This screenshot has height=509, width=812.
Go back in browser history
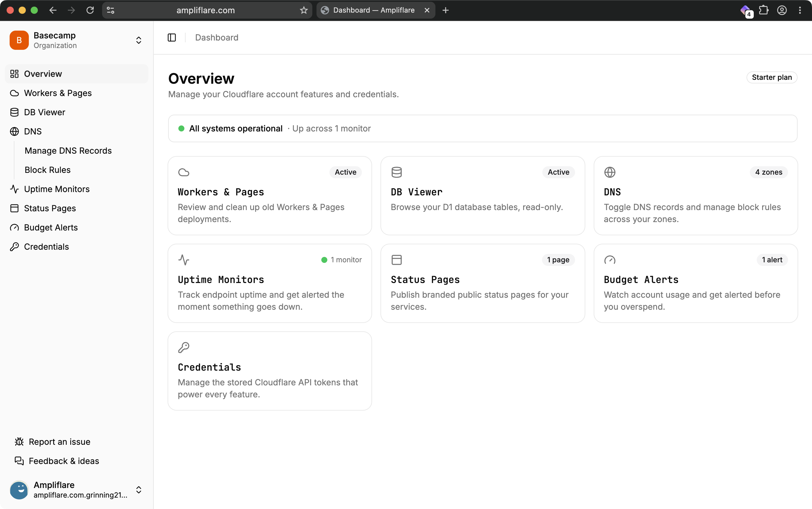coord(53,10)
